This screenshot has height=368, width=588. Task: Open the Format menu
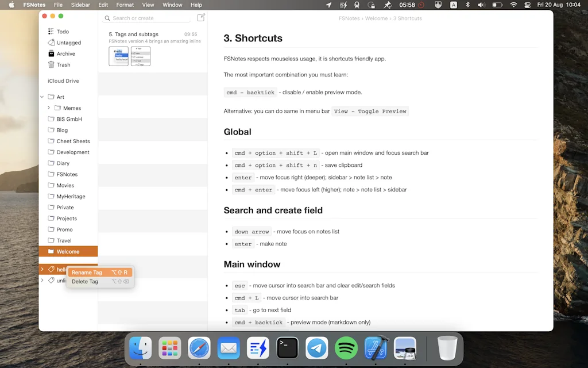pos(125,5)
